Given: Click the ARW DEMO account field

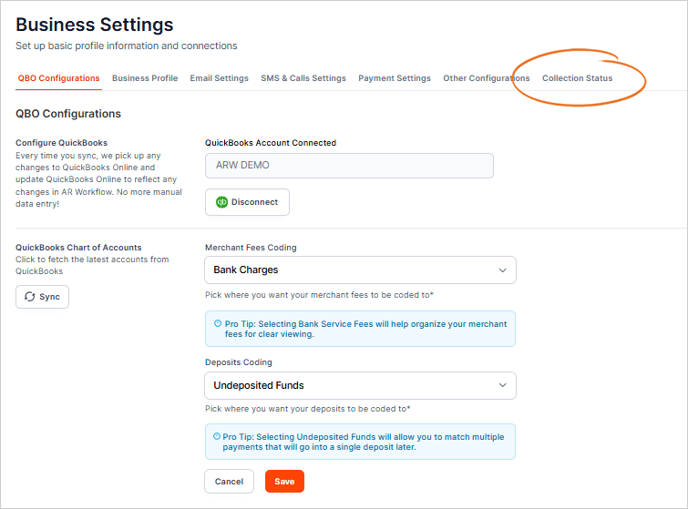Looking at the screenshot, I should 349,166.
